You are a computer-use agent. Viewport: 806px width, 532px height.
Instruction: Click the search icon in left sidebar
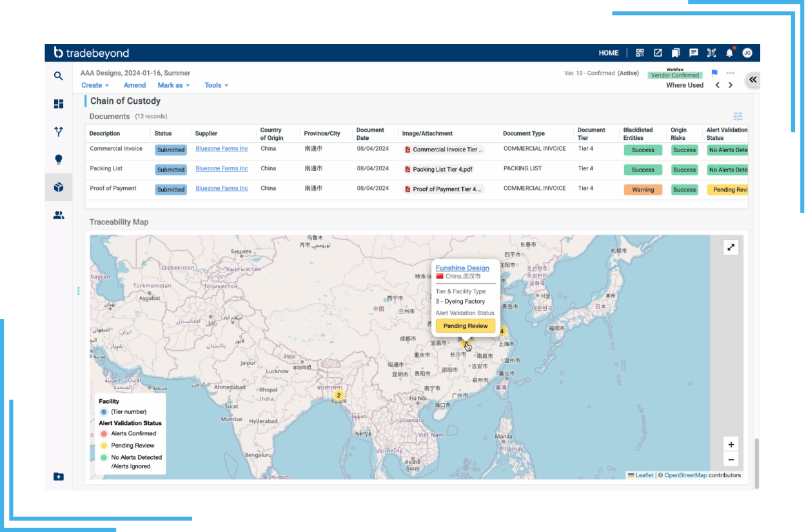(x=59, y=76)
